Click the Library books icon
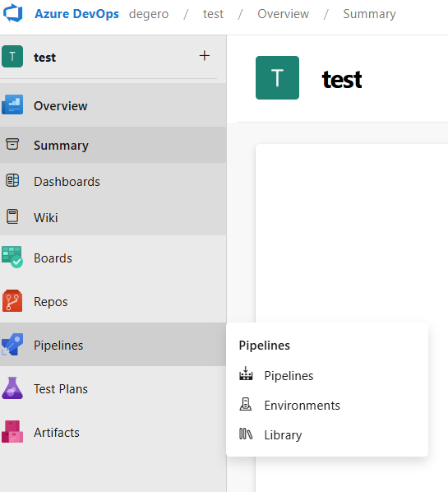Screen dimensions: 448x492 246,434
